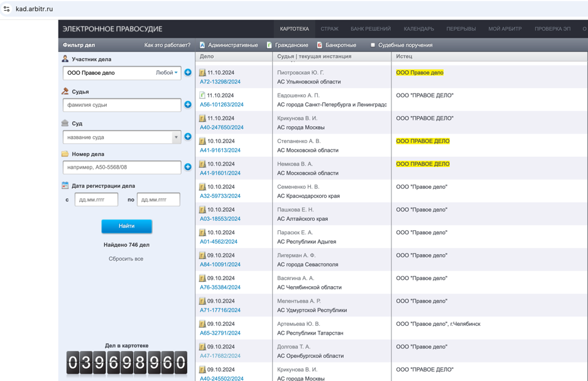The width and height of the screenshot is (588, 381).
Task: Add another court with the plus icon
Action: click(188, 137)
